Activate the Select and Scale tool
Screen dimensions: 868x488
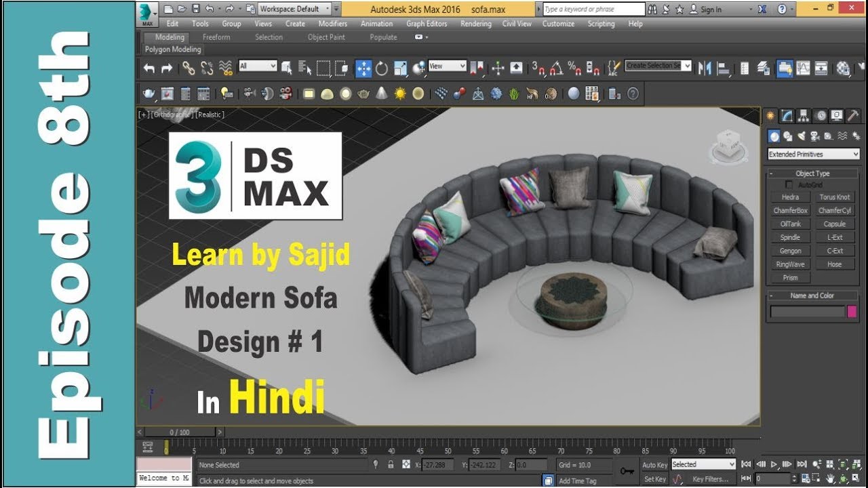[x=400, y=68]
